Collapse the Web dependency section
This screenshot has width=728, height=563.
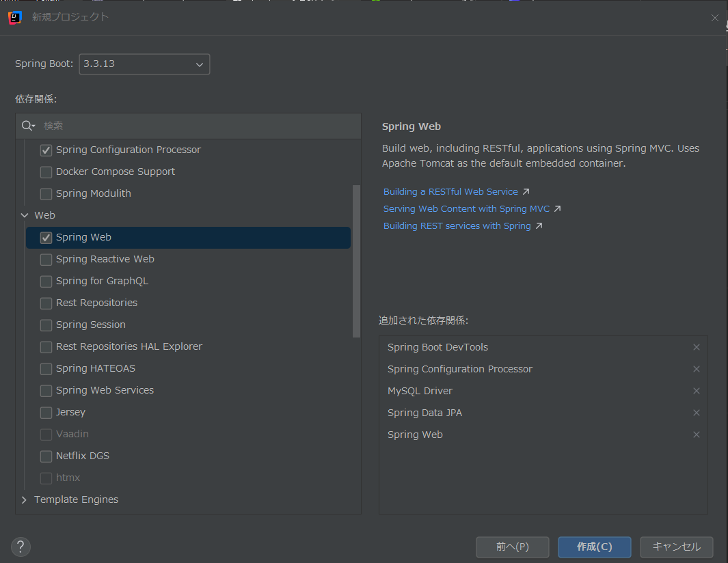click(x=25, y=215)
